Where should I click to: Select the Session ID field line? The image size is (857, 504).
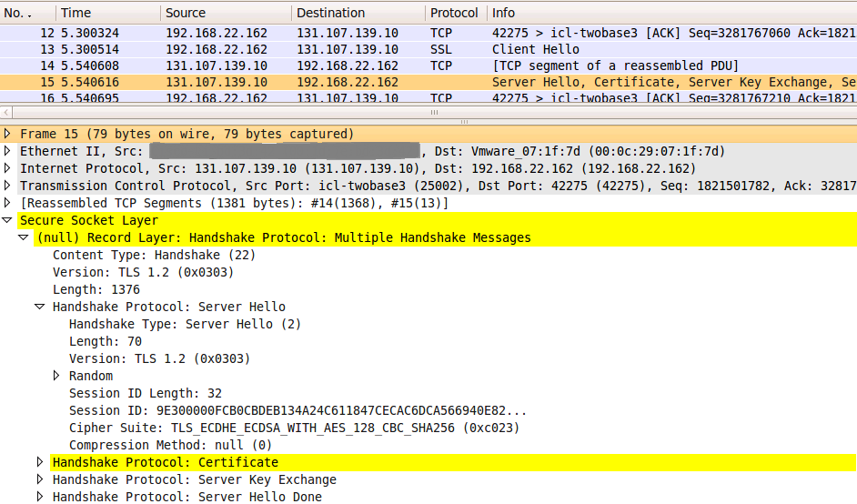[x=297, y=410]
